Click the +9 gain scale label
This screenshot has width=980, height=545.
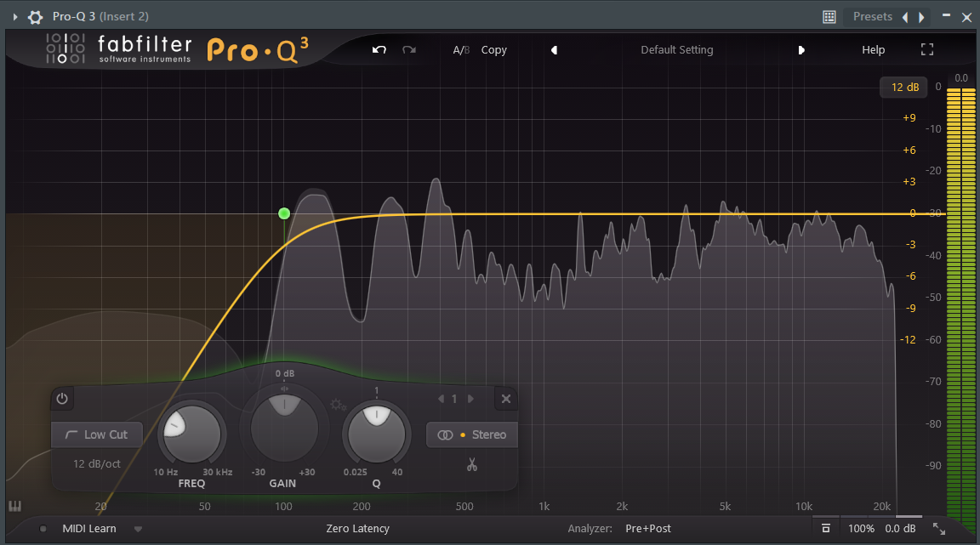click(x=909, y=117)
